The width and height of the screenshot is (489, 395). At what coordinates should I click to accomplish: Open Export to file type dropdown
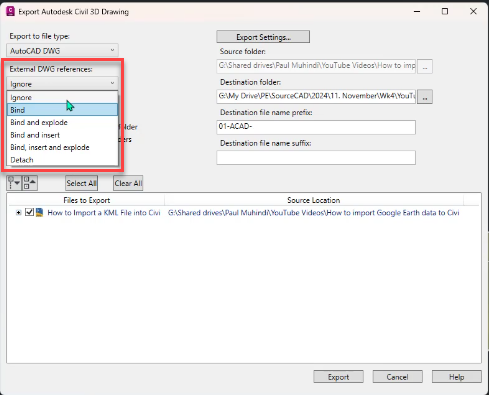(62, 51)
